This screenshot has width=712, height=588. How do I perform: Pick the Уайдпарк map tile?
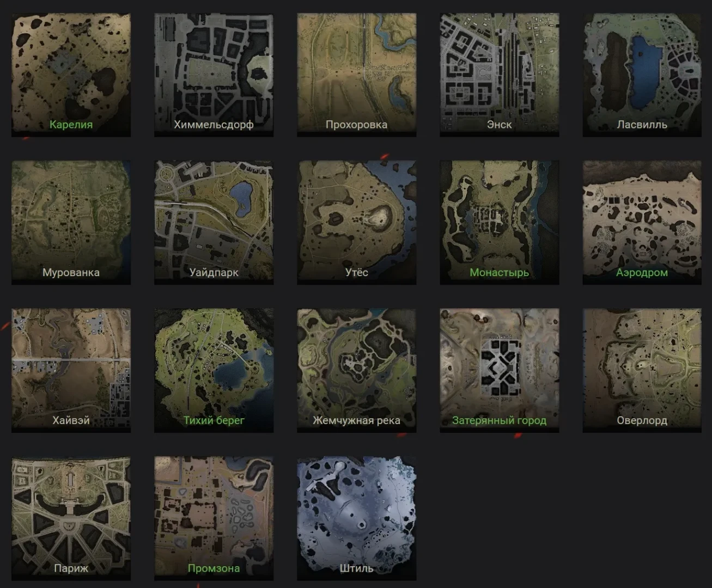214,222
